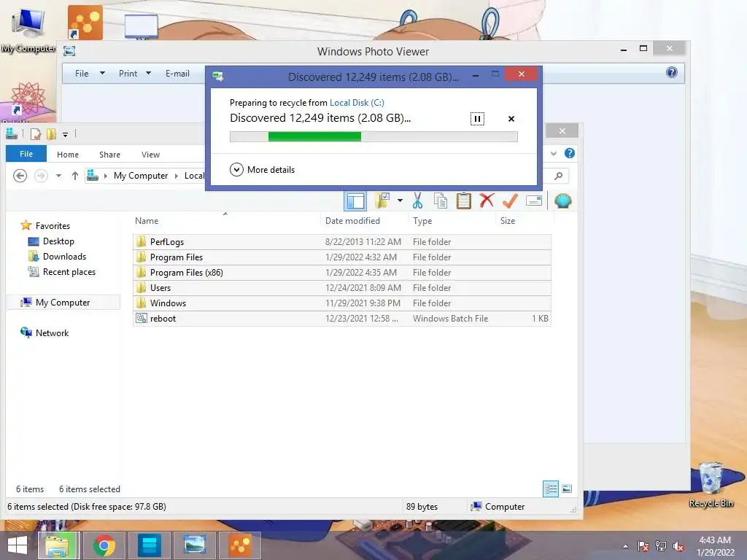Sort by Name column header

pos(147,220)
